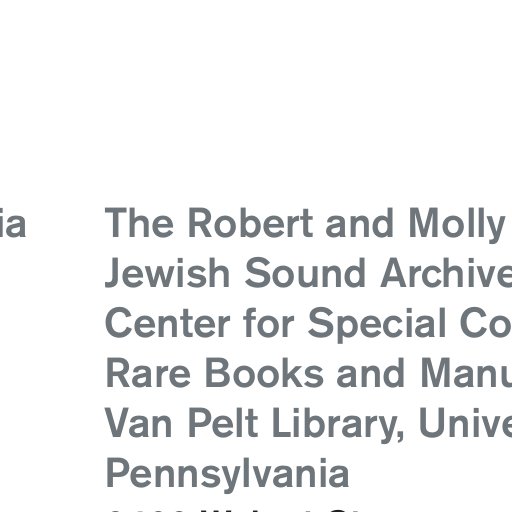Click the word "Library," in the address
Image resolution: width=512 pixels, height=512 pixels.
[339, 425]
